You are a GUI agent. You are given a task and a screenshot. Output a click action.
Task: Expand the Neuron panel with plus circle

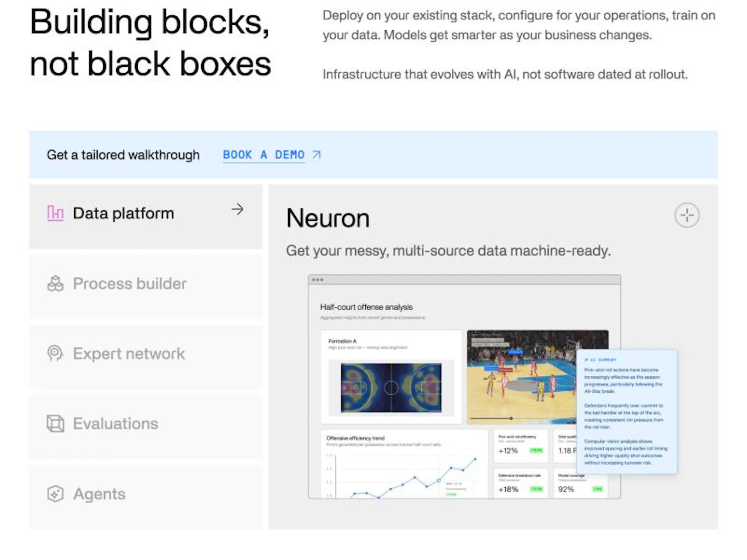click(x=687, y=215)
